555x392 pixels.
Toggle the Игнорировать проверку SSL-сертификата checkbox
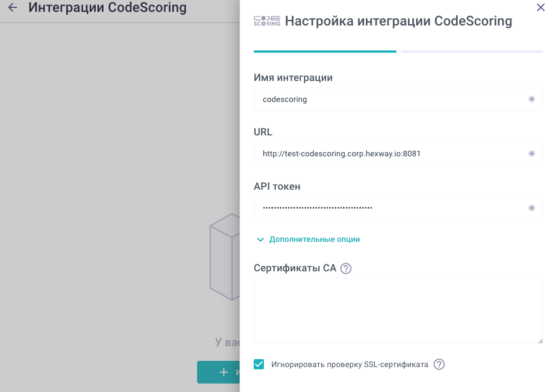[259, 364]
